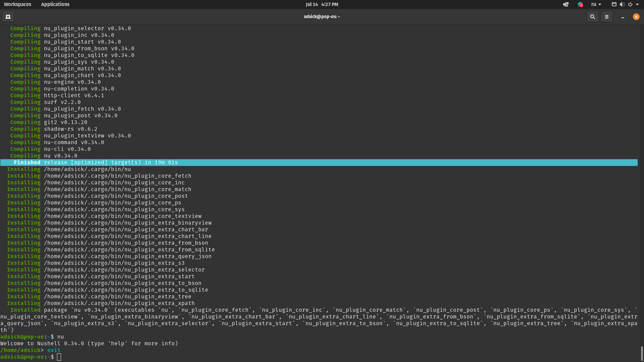644x362 pixels.
Task: Click the 'nu_plugin_core_sys' installing line
Action: pyautogui.click(x=96, y=209)
